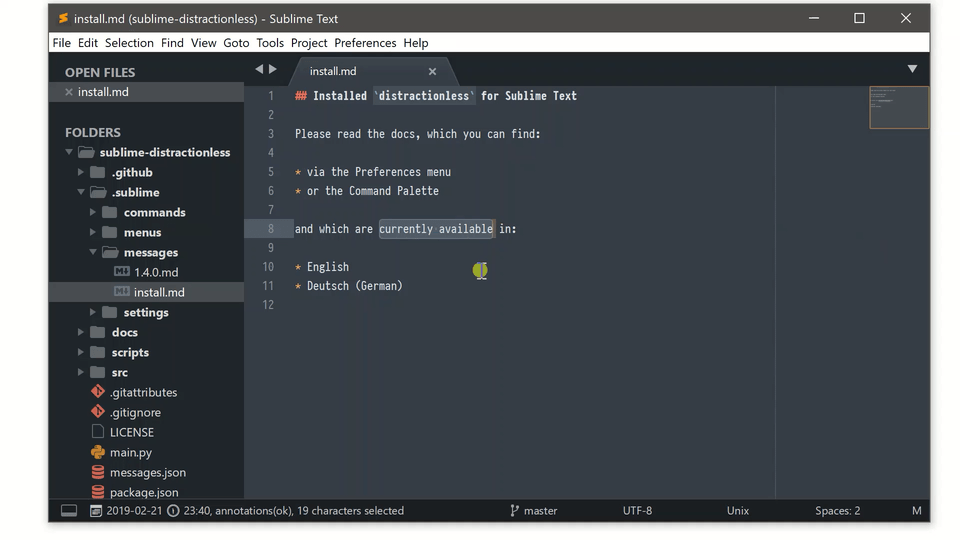
Task: Click the selected text 'currently available'
Action: coord(436,228)
